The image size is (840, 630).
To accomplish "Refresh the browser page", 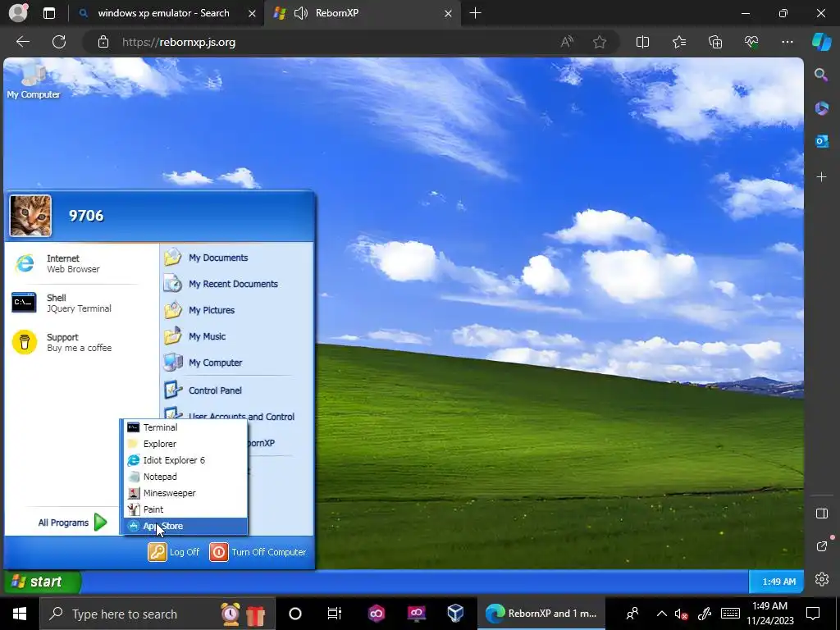I will 59,43.
